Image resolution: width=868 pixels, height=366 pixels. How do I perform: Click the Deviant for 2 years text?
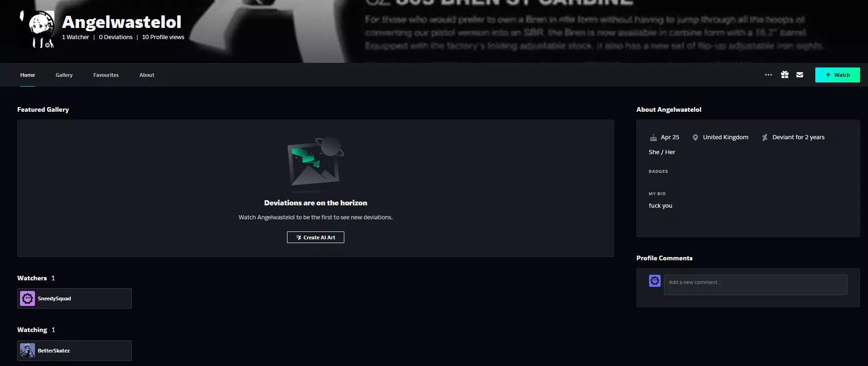point(798,137)
